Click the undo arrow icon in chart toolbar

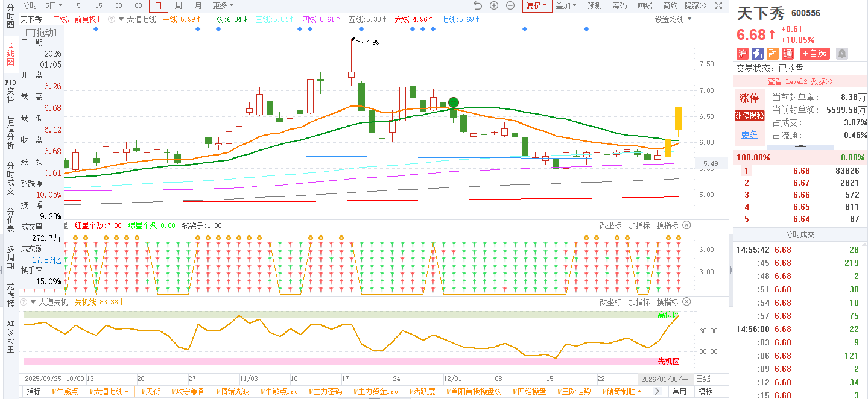click(x=478, y=6)
